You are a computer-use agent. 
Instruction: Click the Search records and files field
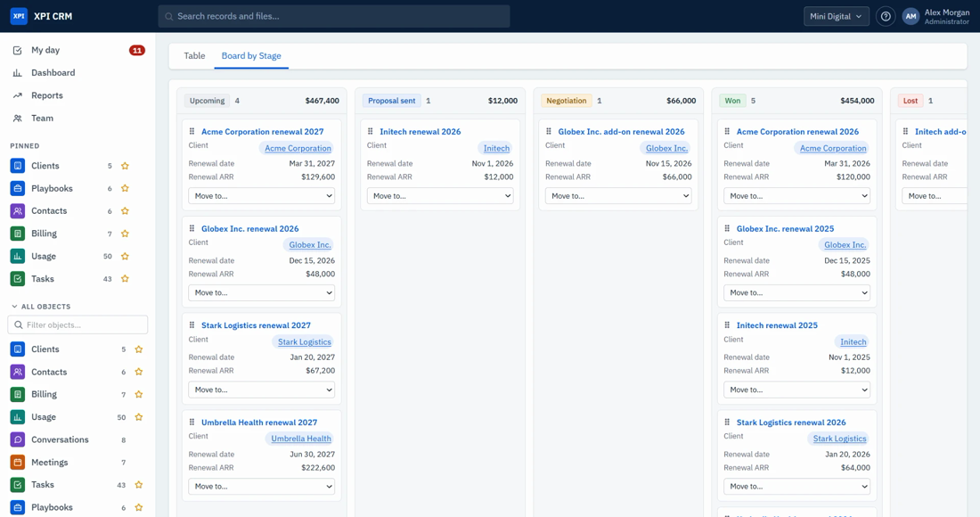click(334, 16)
